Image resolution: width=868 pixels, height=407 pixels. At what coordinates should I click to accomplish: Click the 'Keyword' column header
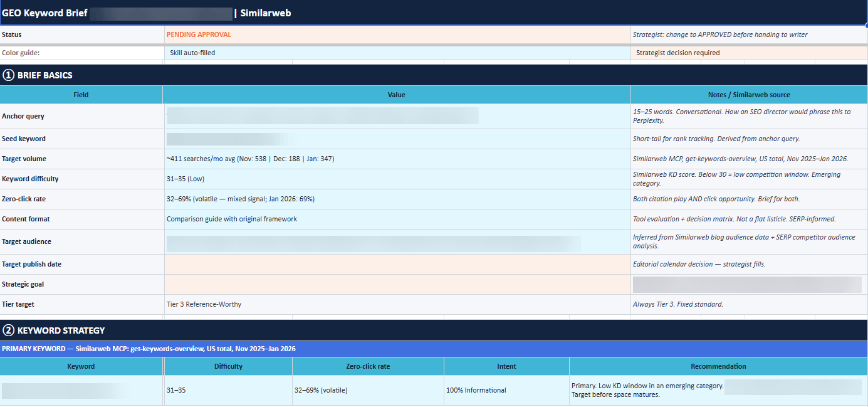click(81, 366)
